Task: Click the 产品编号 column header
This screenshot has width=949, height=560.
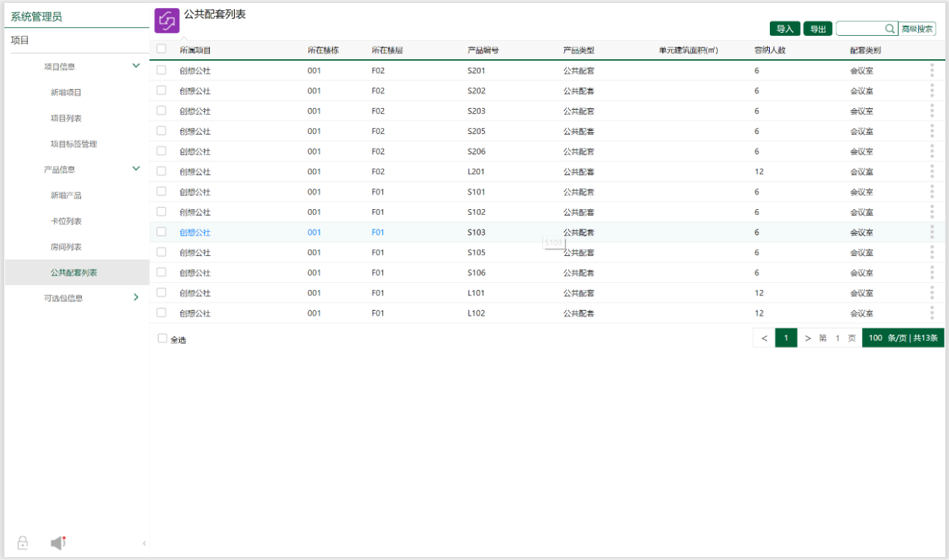Action: [x=483, y=50]
